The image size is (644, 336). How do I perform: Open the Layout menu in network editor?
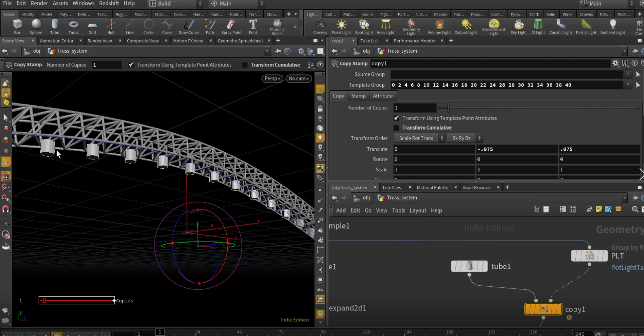tap(418, 210)
